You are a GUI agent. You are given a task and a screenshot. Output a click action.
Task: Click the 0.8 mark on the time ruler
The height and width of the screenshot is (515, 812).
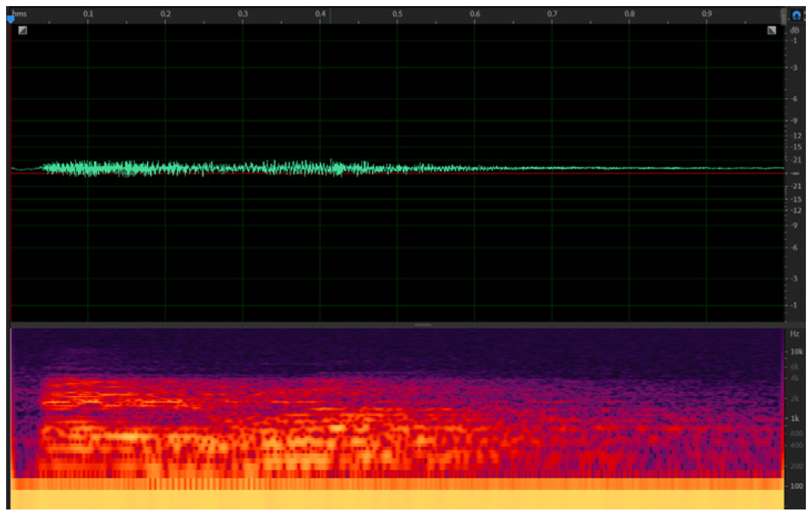pyautogui.click(x=630, y=13)
